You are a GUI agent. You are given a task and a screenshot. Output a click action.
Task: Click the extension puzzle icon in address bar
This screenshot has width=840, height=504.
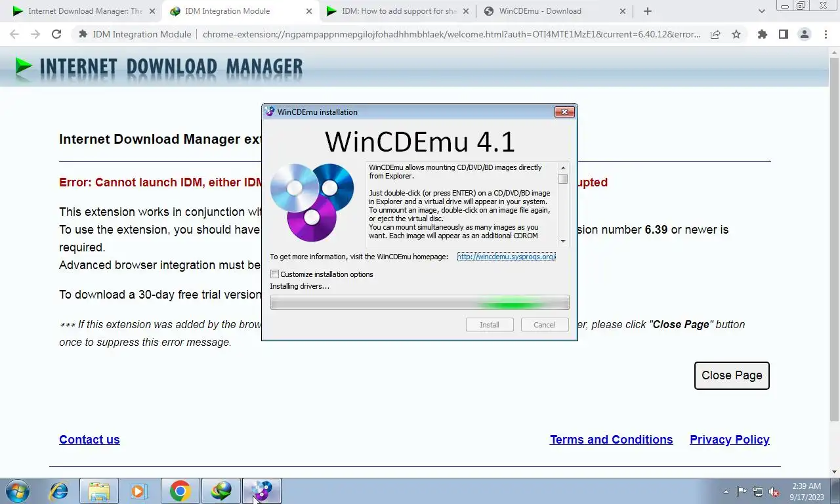[83, 34]
